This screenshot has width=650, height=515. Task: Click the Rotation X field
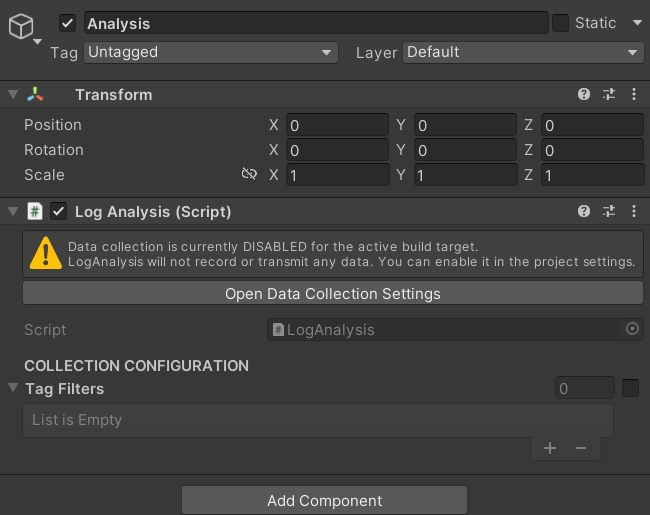[x=337, y=150]
